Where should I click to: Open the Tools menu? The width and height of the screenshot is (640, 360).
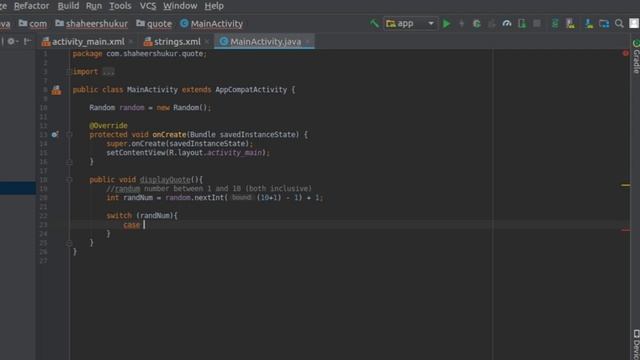click(x=120, y=6)
